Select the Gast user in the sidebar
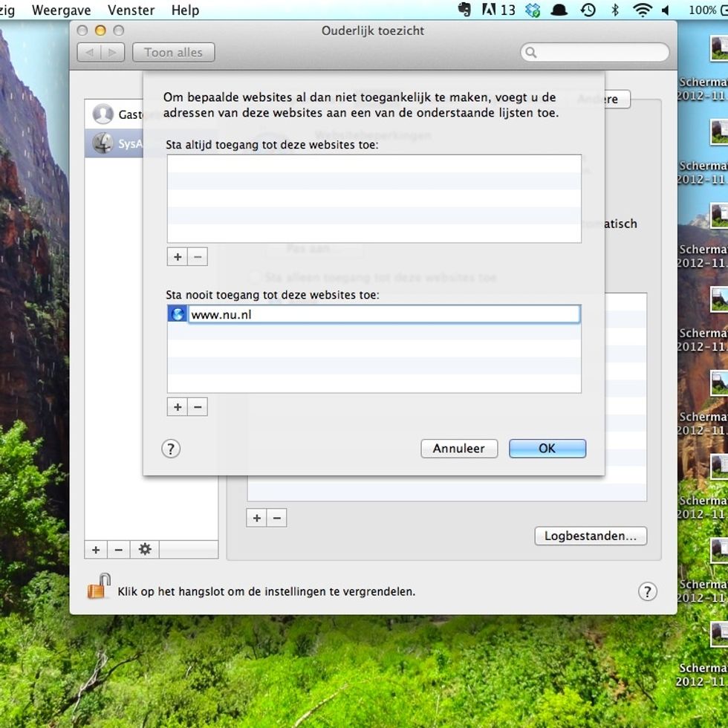The image size is (728, 728). 114,114
